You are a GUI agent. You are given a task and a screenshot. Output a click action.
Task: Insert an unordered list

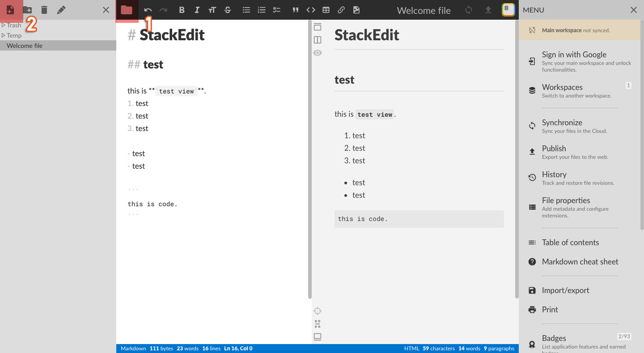tap(246, 10)
